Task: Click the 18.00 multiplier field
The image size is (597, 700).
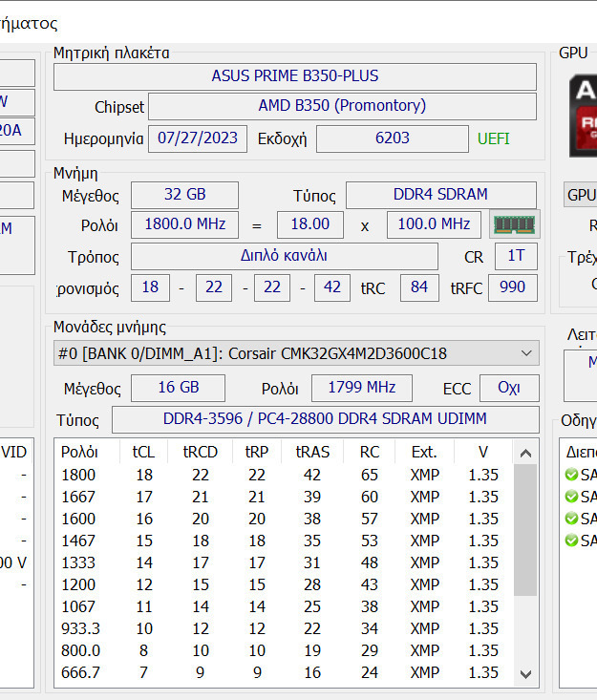Action: 309,224
